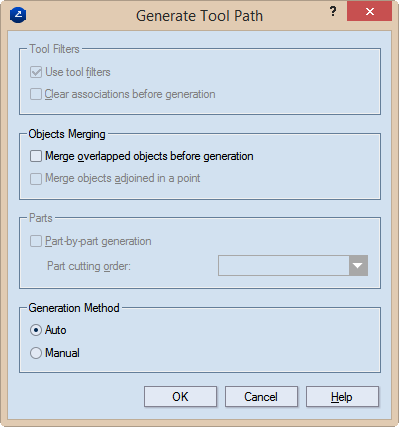
Task: Click the Generate Tool Path title bar
Action: pyautogui.click(x=199, y=15)
